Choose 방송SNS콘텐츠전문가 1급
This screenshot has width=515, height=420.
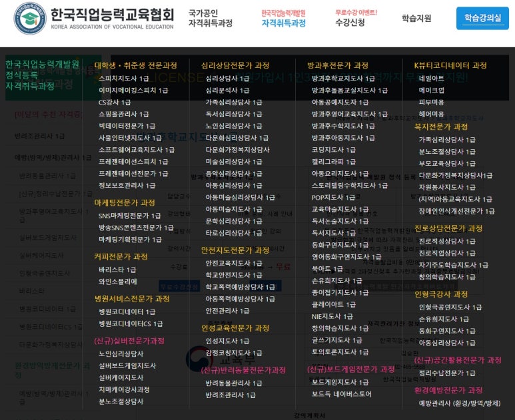click(136, 228)
